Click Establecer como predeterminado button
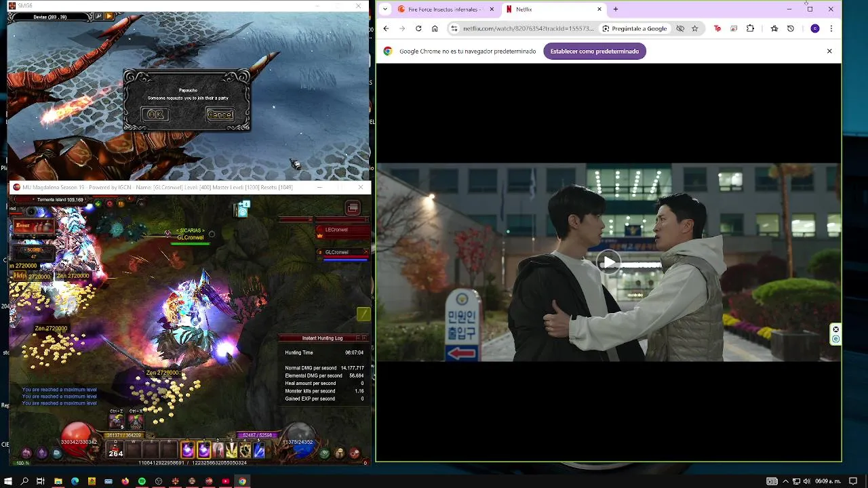Viewport: 868px width, 488px height. tap(595, 51)
